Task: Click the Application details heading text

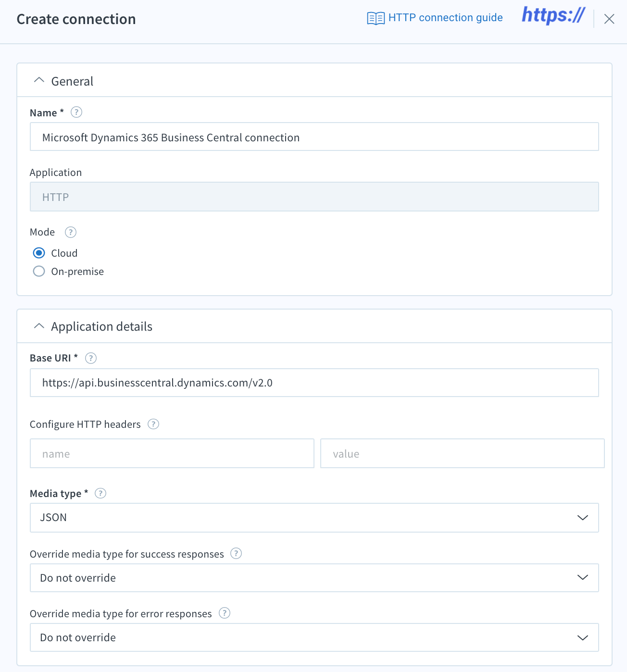Action: pos(102,326)
